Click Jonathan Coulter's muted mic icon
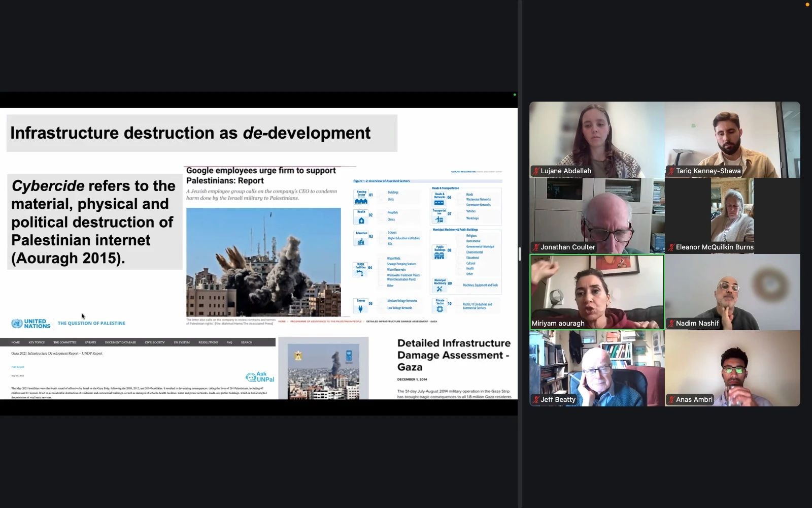812x508 pixels. [536, 247]
